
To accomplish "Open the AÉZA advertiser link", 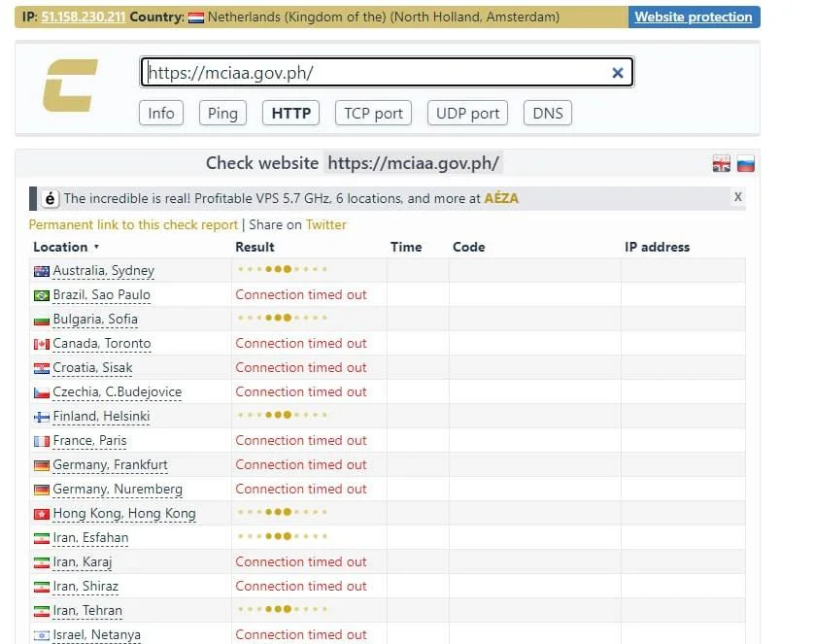I will (x=501, y=198).
